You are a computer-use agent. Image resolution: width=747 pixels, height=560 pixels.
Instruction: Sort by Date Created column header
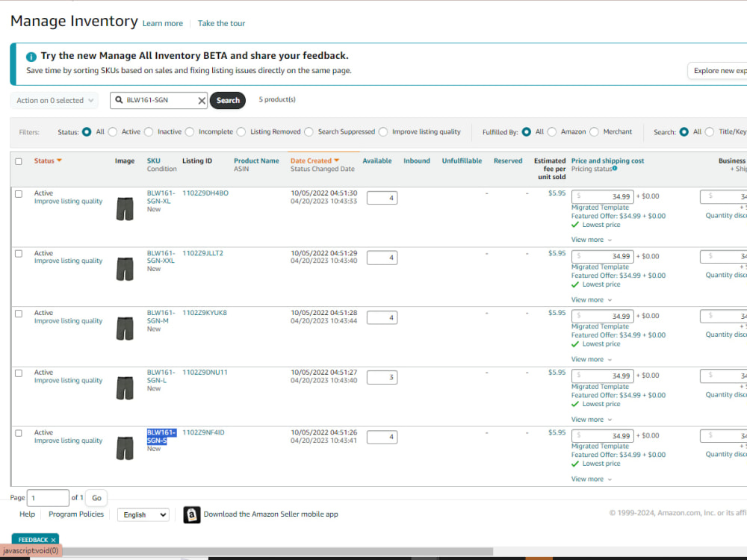(x=314, y=161)
